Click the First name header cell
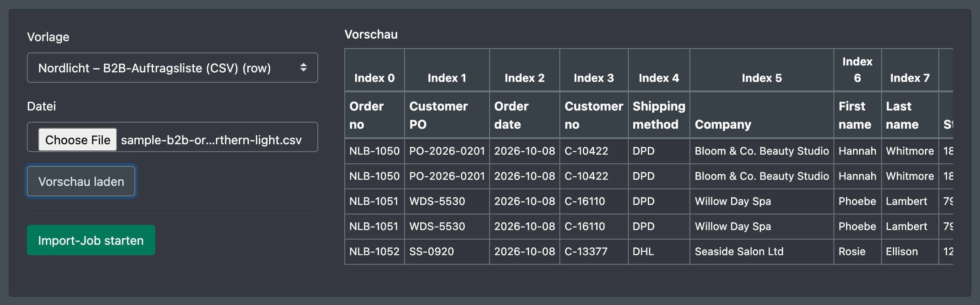 858,115
